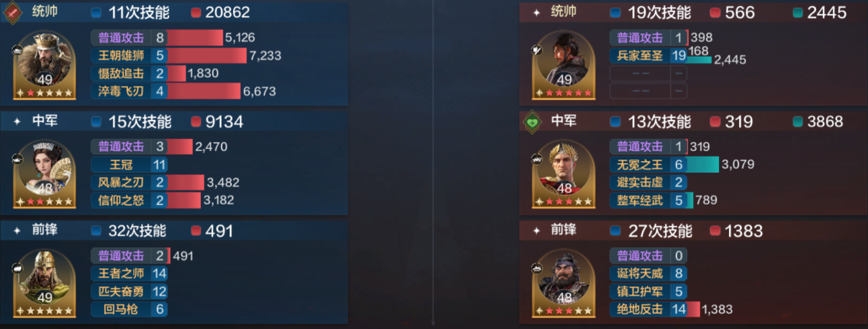This screenshot has width=868, height=329.
Task: Click the first empty skill slot under 兵家至圣
Action: pos(648,73)
